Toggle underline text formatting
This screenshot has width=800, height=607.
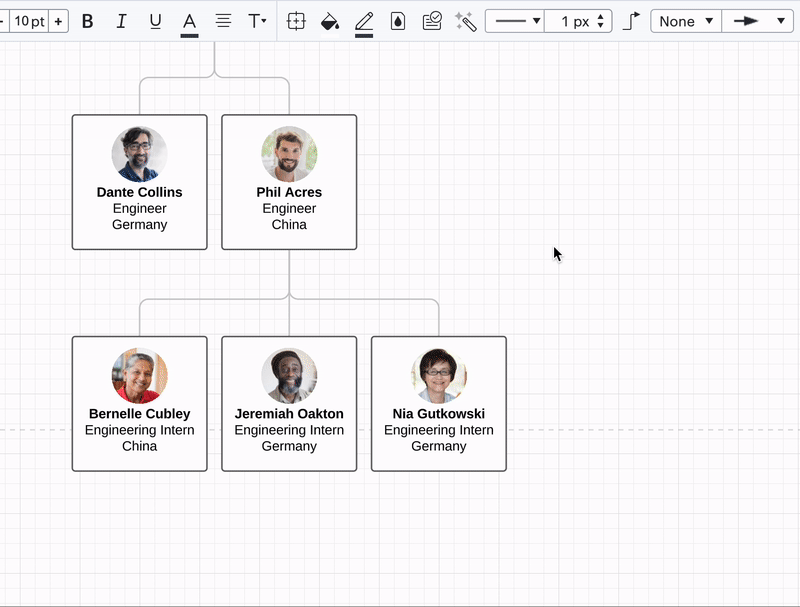[155, 21]
